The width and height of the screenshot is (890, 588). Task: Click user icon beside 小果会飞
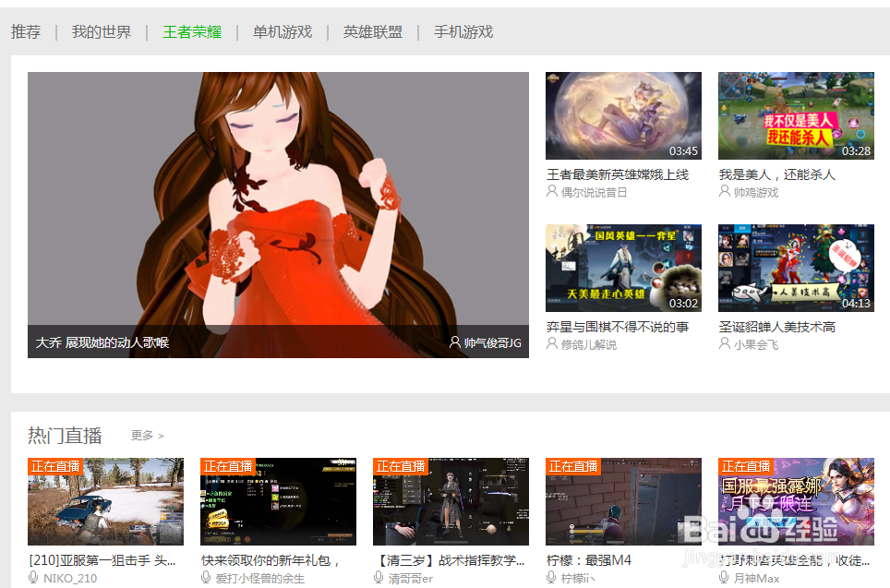tap(724, 343)
